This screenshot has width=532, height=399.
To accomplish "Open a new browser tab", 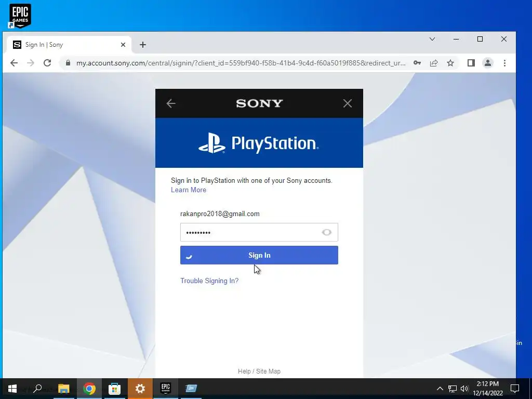I will pos(143,45).
